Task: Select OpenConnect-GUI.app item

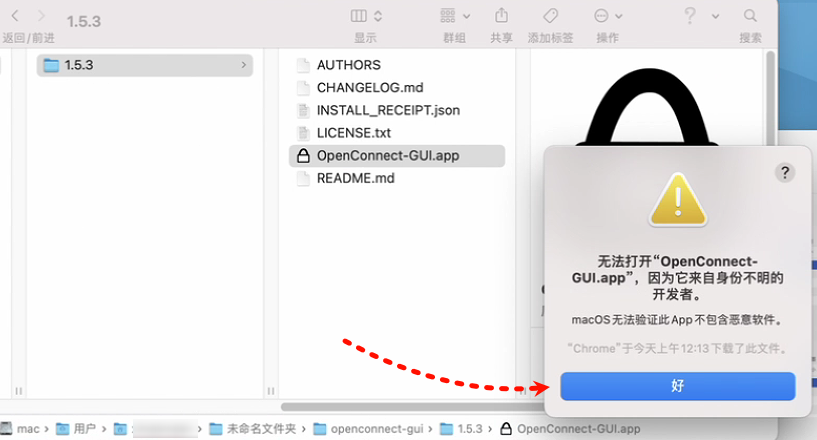Action: [397, 156]
